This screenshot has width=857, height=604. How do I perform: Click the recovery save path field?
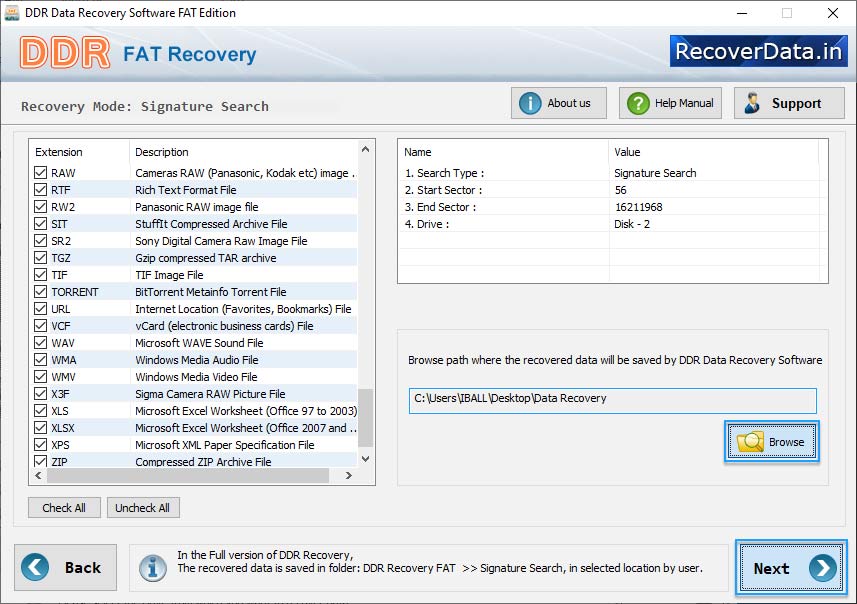(613, 401)
